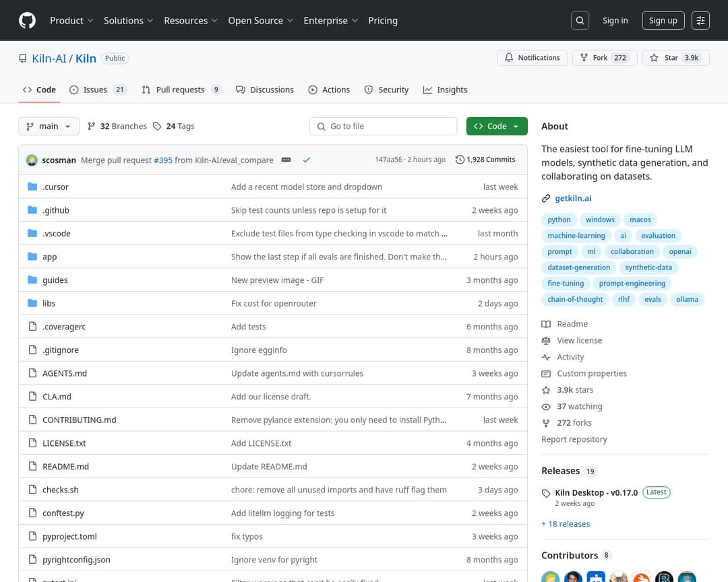This screenshot has width=728, height=582.
Task: Click the Activity pulse icon
Action: point(546,357)
